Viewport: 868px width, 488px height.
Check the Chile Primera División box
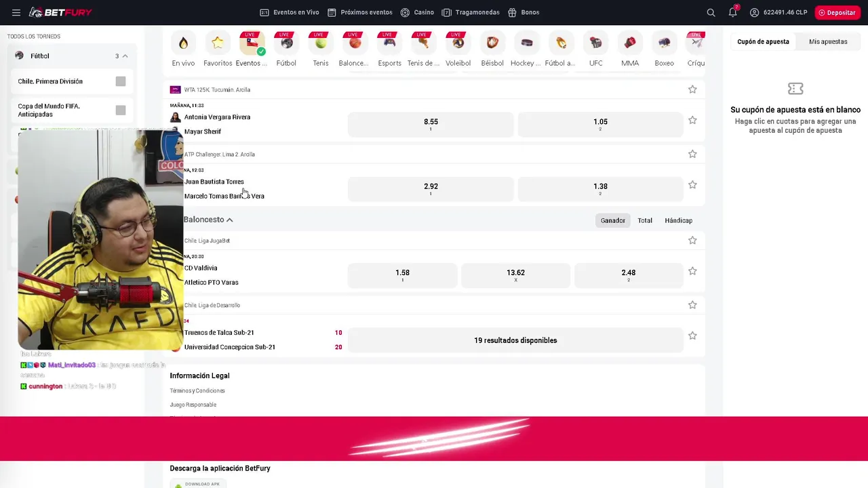click(x=121, y=81)
